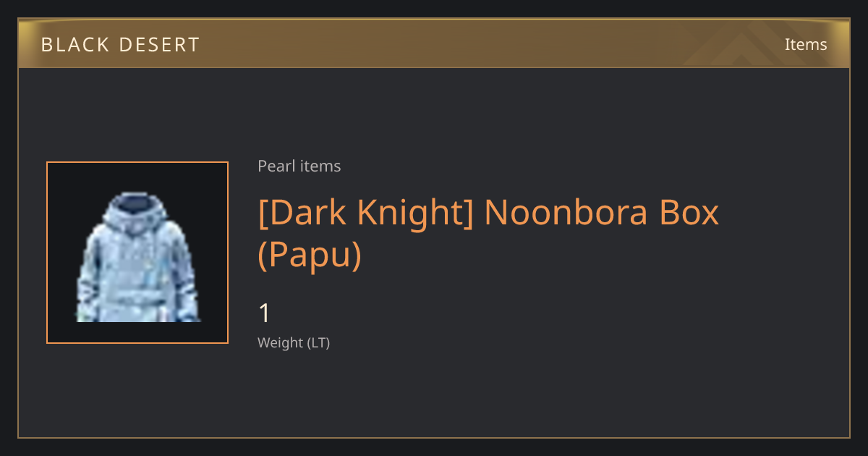Click the gold header banner bar
The width and height of the screenshot is (868, 456).
click(x=434, y=43)
